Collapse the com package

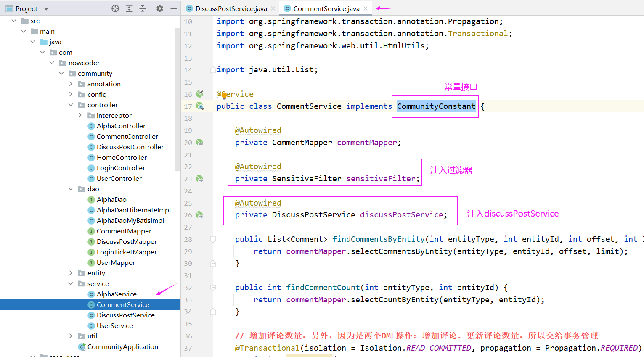coord(42,52)
